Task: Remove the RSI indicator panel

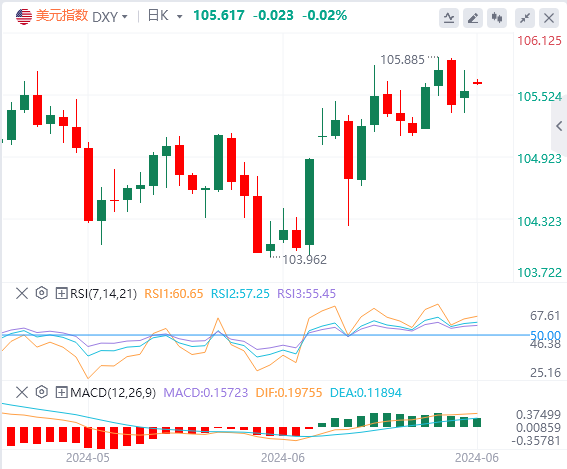Action: (22, 293)
